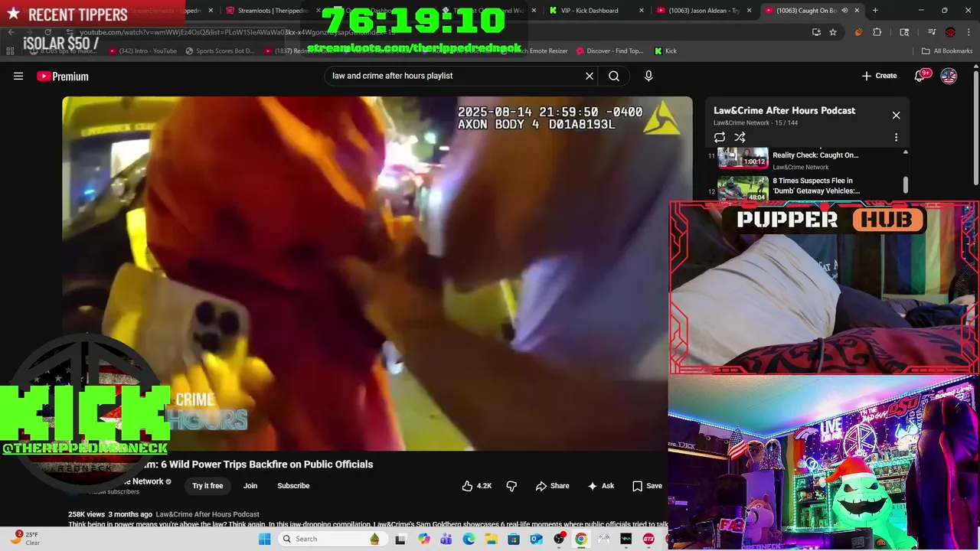
Task: Open Outlook from taskbar
Action: tap(536, 539)
